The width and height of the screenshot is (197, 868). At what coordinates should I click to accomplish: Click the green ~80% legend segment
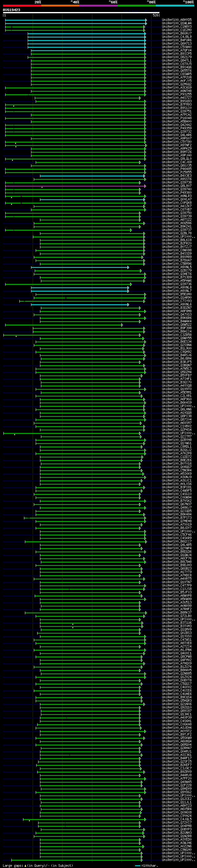point(137,6)
